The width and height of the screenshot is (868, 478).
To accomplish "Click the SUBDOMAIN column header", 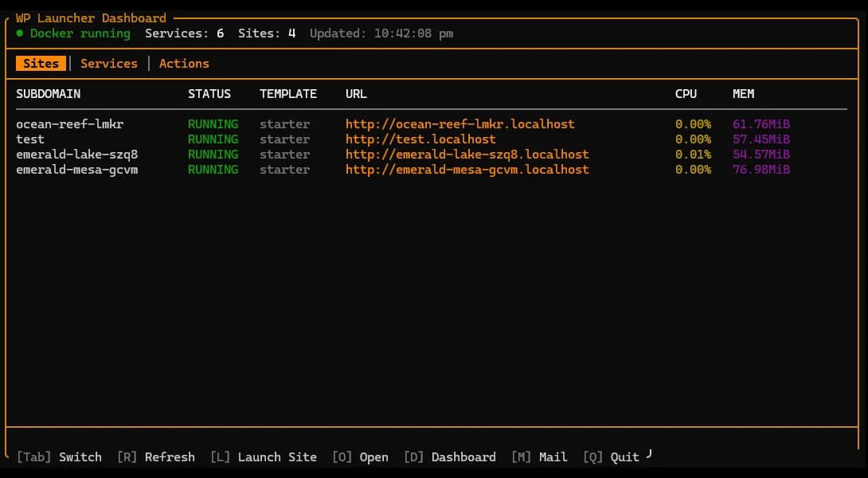I will coord(48,94).
